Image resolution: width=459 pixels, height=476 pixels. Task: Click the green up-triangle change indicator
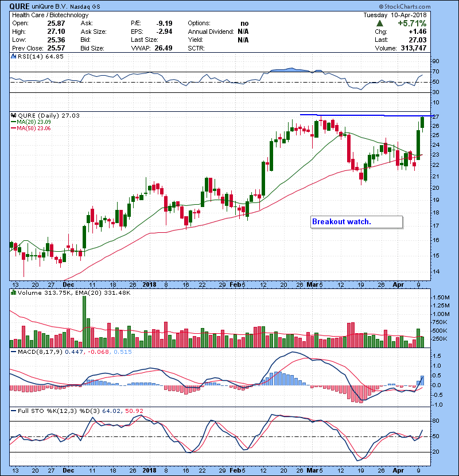coord(379,24)
